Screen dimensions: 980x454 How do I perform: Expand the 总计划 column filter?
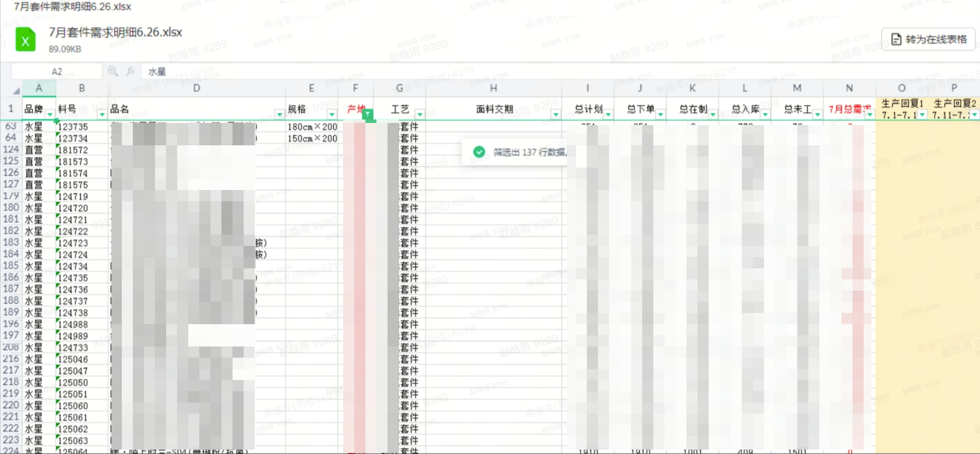[608, 114]
